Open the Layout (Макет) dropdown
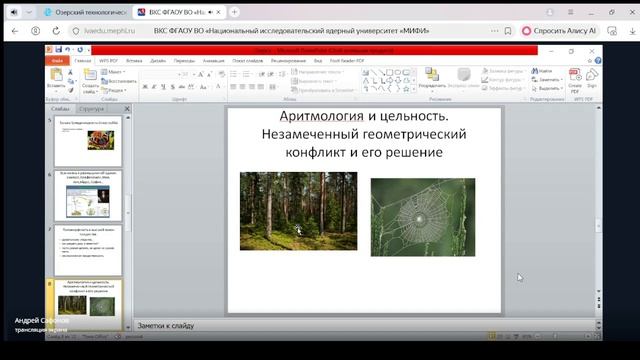Image resolution: width=640 pixels, height=360 pixels. point(113,72)
